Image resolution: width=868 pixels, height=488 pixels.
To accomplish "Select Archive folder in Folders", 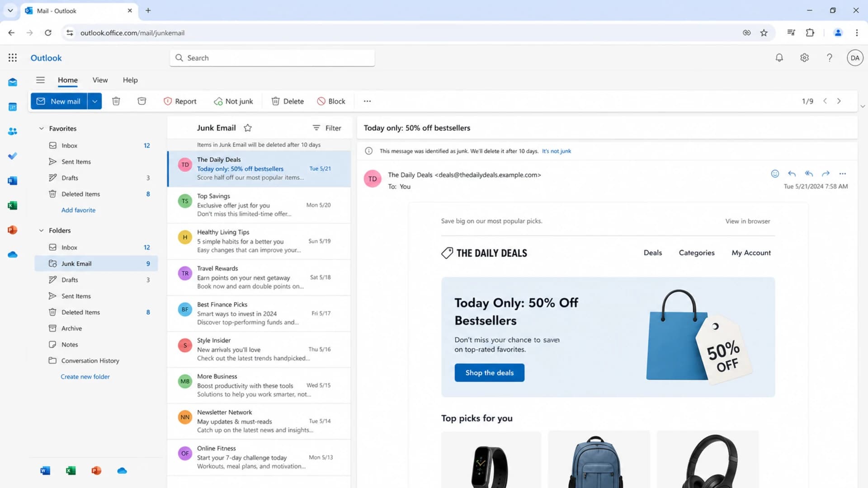I will tap(96, 328).
